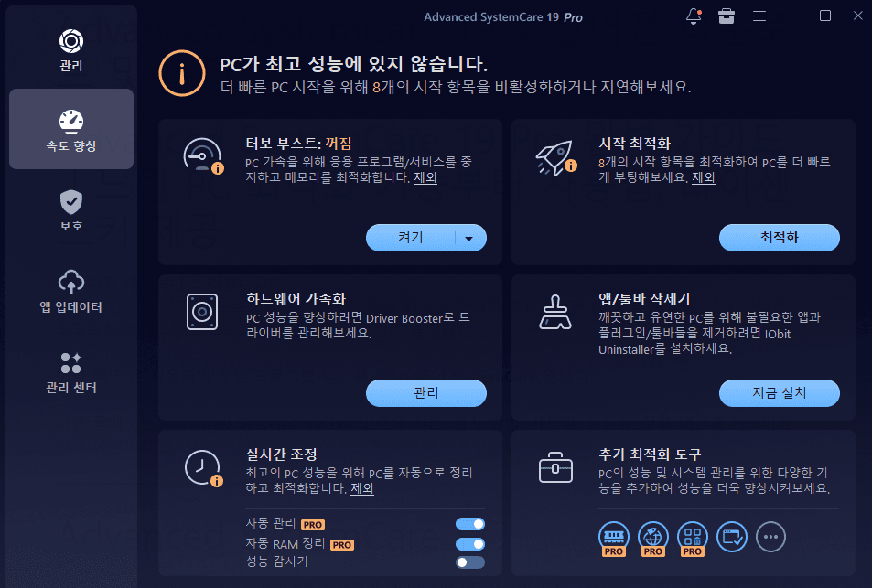Click the 실시간 조정 heading
Screen dimensions: 872x588
coord(282,454)
